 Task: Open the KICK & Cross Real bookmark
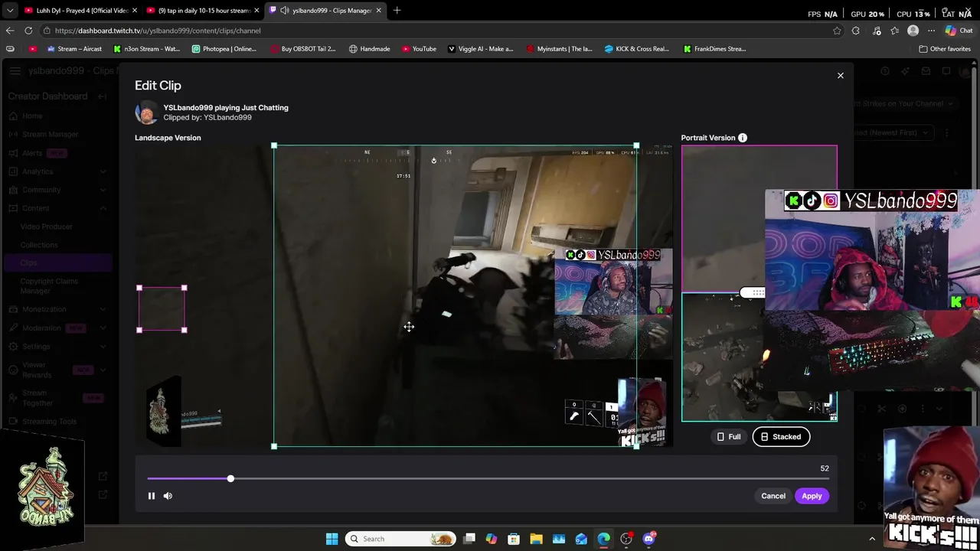tap(636, 49)
